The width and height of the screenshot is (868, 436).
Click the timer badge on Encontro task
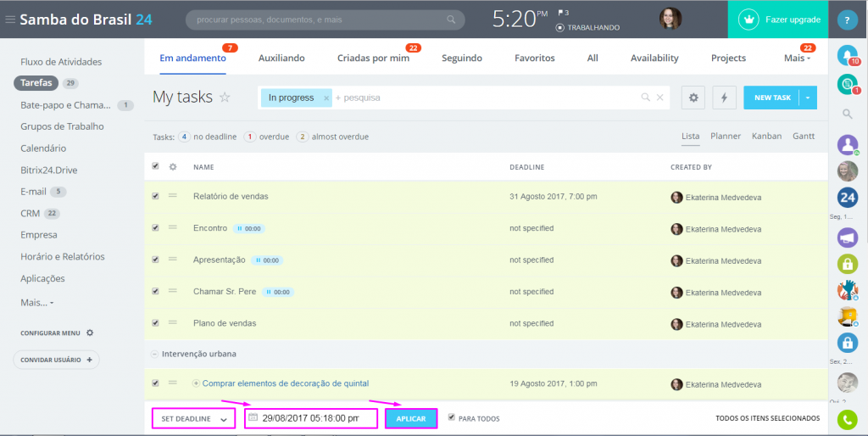[x=248, y=228]
